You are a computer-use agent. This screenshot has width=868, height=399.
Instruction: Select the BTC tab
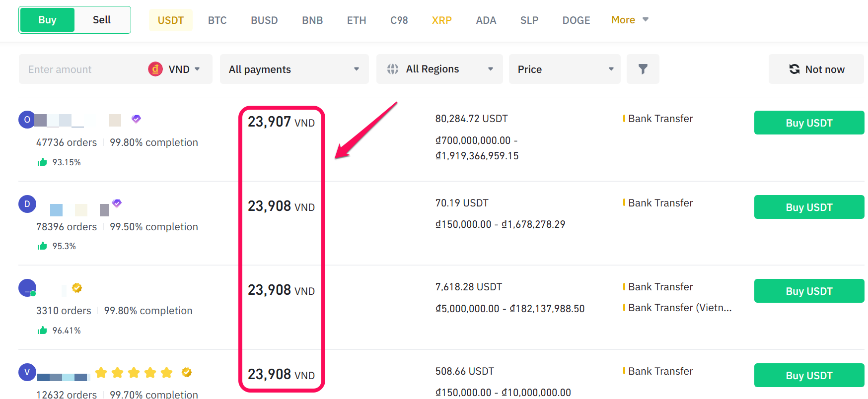point(217,20)
